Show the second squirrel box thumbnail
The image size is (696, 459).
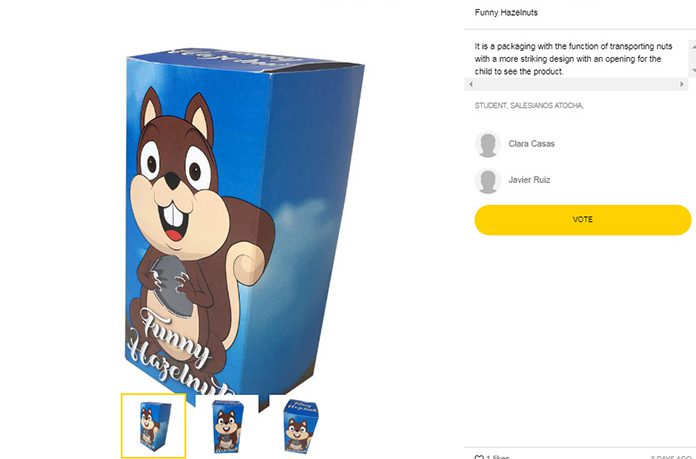[226, 425]
